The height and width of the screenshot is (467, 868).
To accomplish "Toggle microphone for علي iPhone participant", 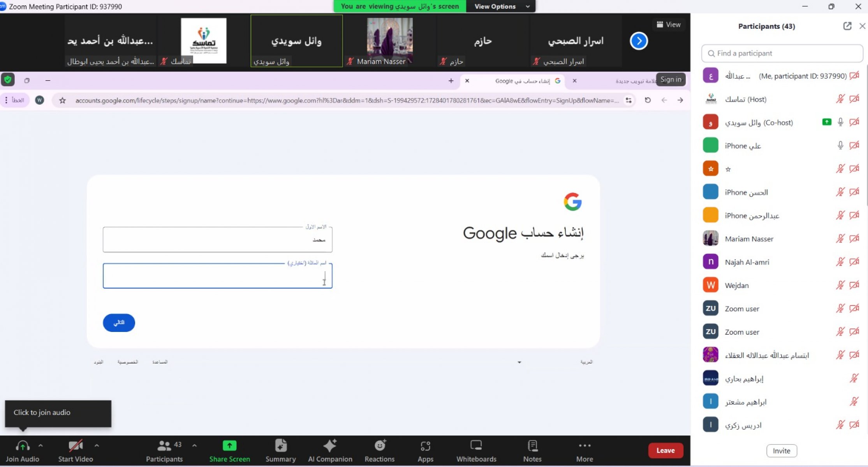I will click(x=840, y=146).
